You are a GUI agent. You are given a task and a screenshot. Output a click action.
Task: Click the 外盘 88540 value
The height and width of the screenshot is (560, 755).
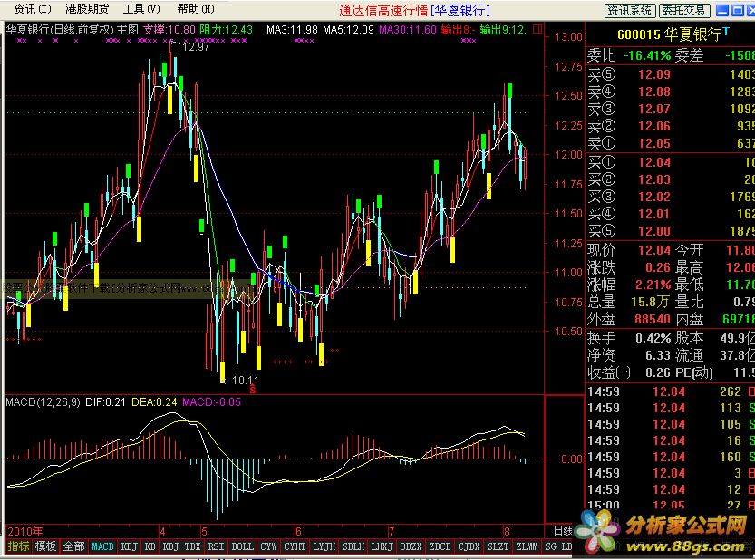(x=653, y=320)
